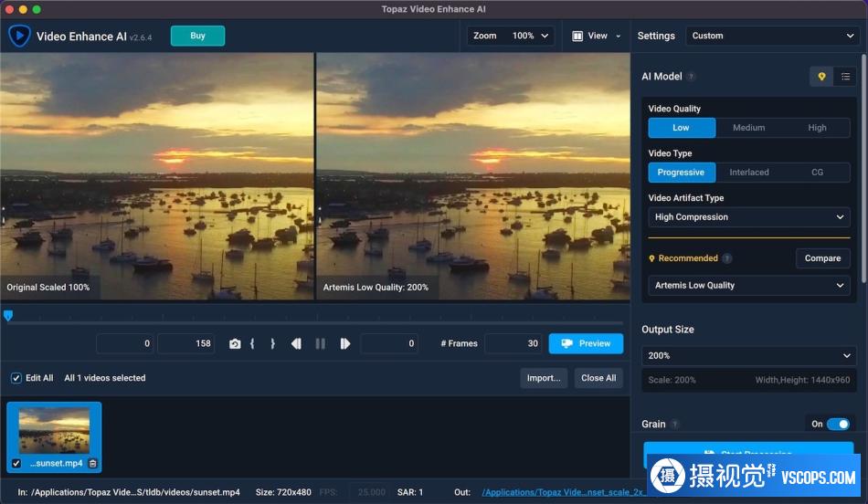Click the Close All button
The width and height of the screenshot is (868, 504).
[x=598, y=378]
